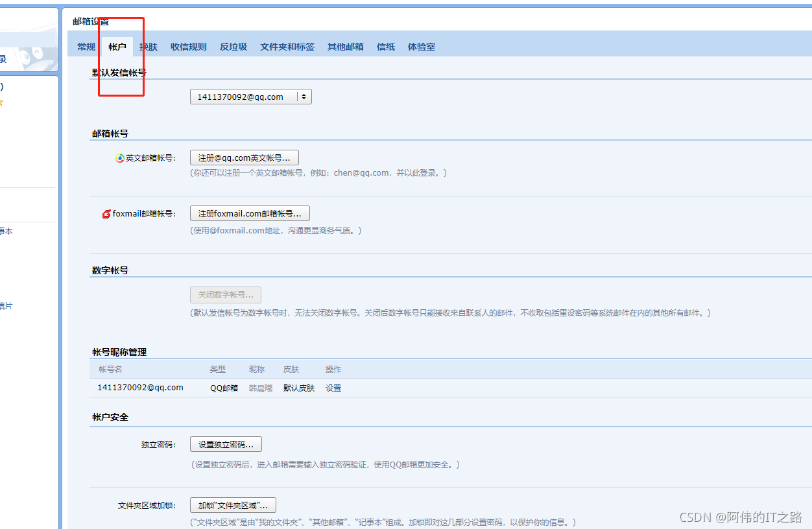
Task: Click the 类型 column header
Action: [x=218, y=370]
